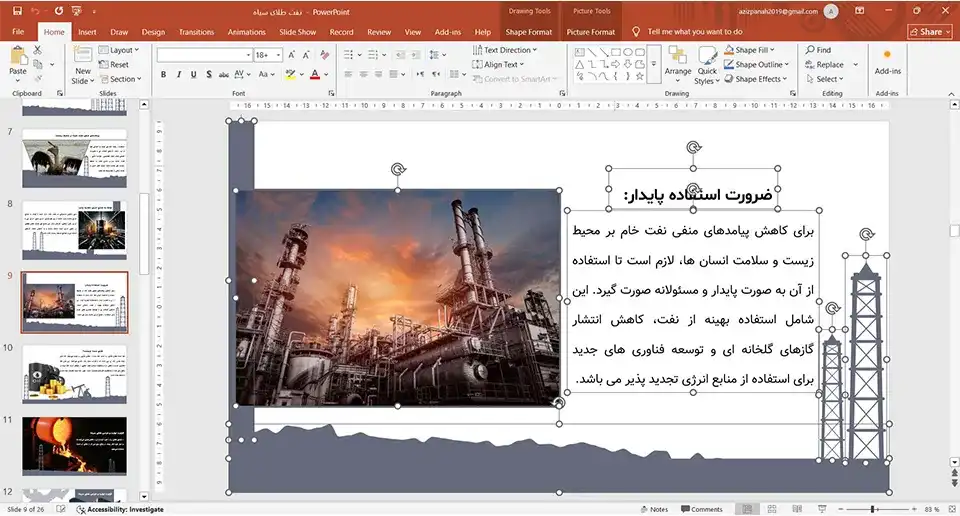Click Increase Font Size icon
Screen dimensions: 960x516
pyautogui.click(x=292, y=55)
